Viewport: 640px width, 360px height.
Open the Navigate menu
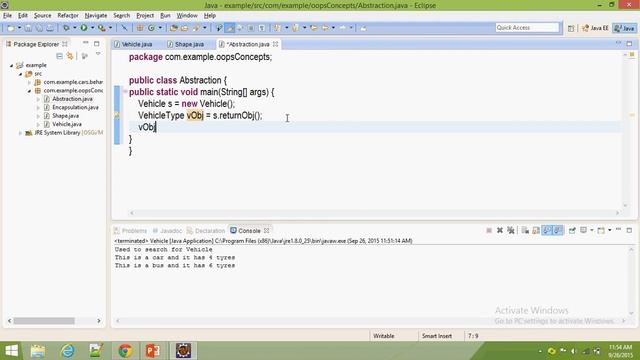point(96,16)
